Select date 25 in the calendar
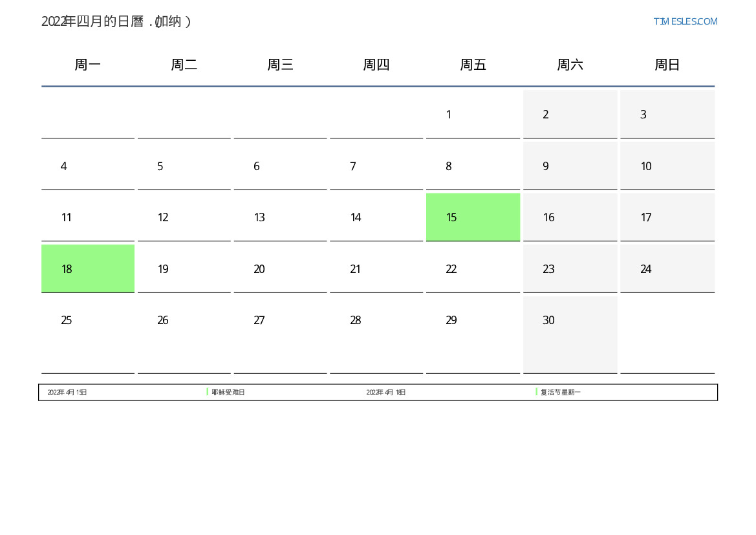 pyautogui.click(x=88, y=335)
